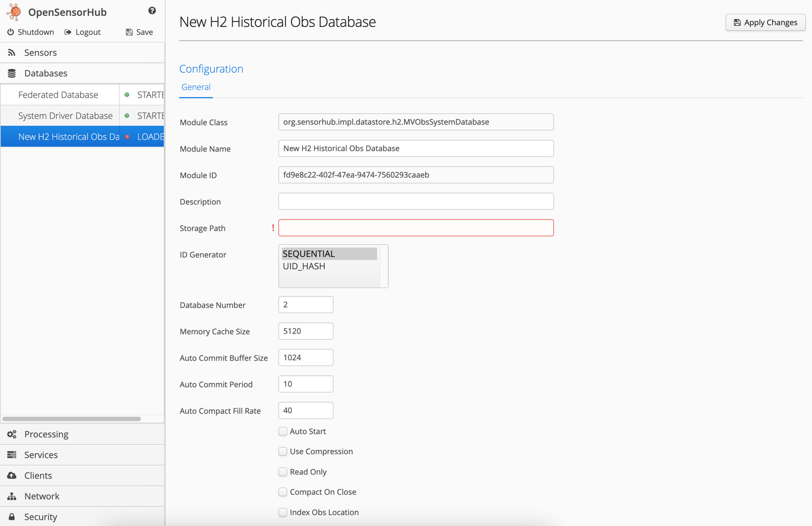Click the help question mark icon

point(152,10)
